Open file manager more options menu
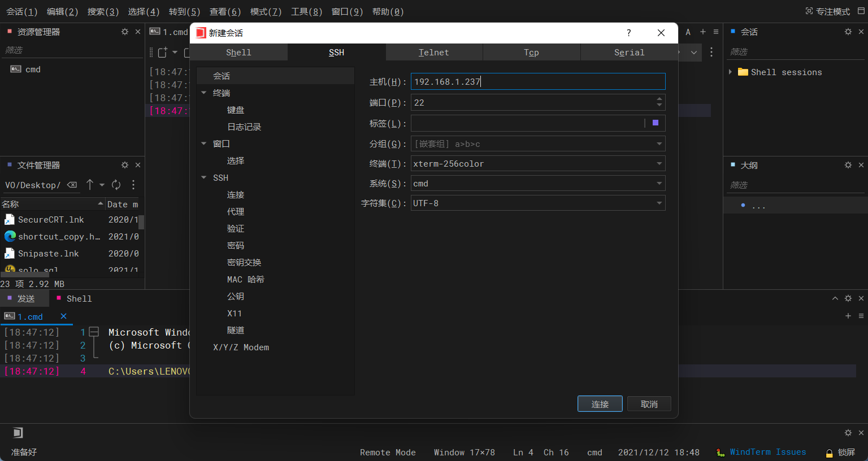The image size is (868, 461). 133,185
